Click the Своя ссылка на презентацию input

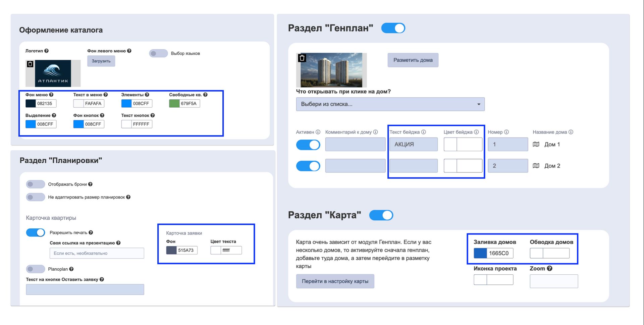point(97,253)
